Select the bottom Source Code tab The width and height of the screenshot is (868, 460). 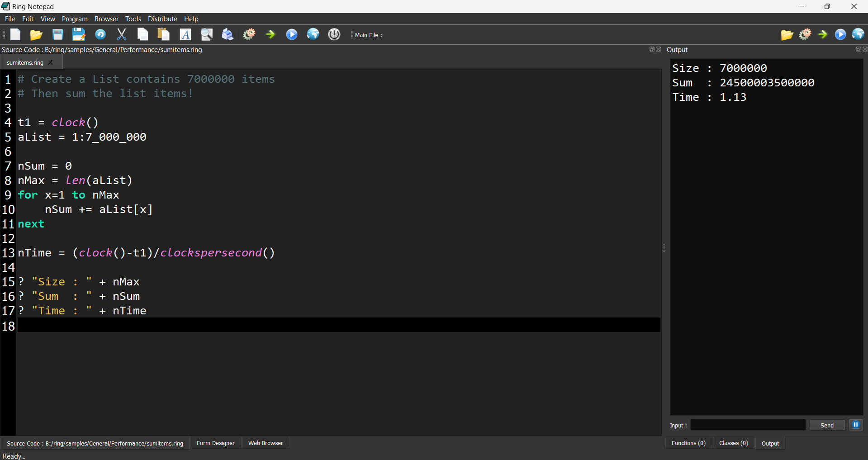pos(95,443)
